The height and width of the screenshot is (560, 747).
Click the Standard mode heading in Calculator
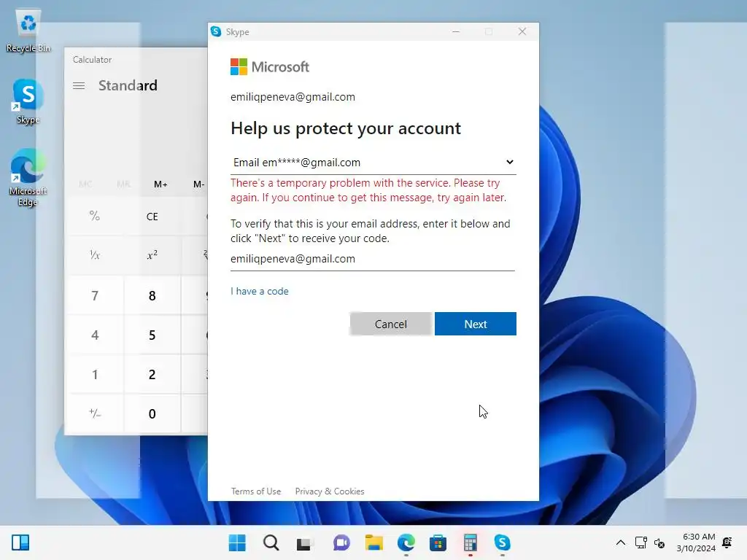(x=128, y=86)
